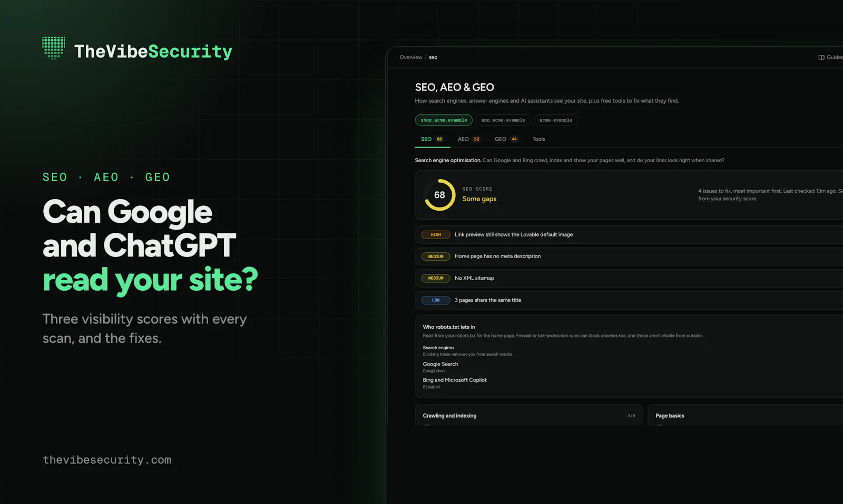Click 'Bing and Microsoft Copilot' crawler row

[x=455, y=382]
